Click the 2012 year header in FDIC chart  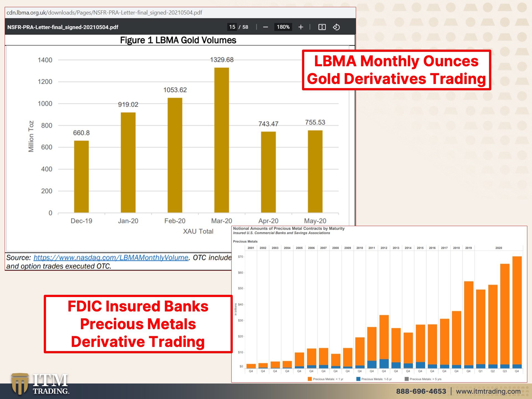tap(384, 248)
